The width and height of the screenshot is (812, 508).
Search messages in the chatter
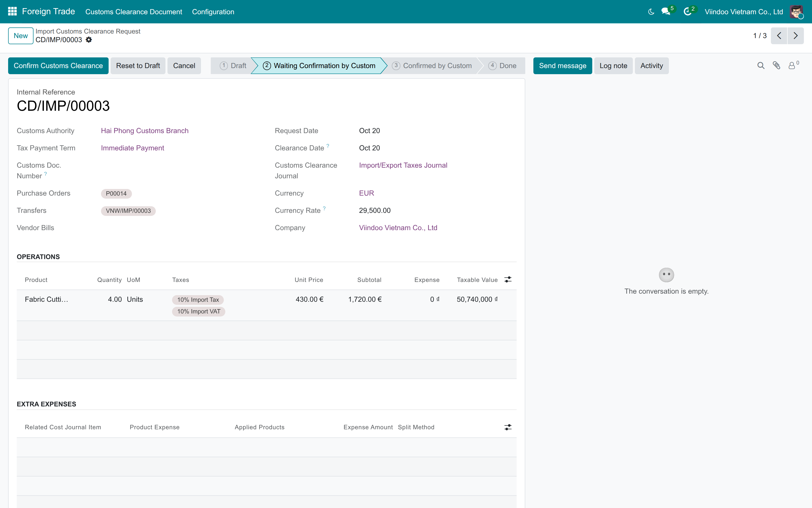click(x=761, y=66)
